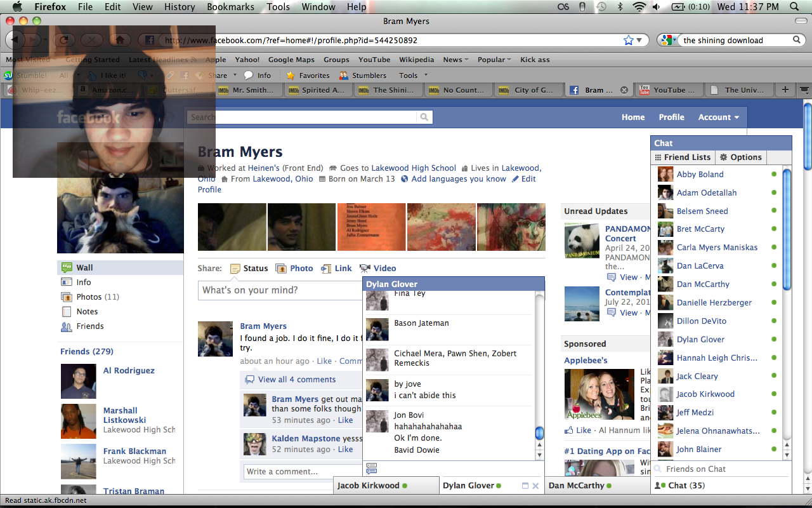Bookmark page with the star icon
Viewport: 812px width, 508px height.
pyautogui.click(x=628, y=40)
